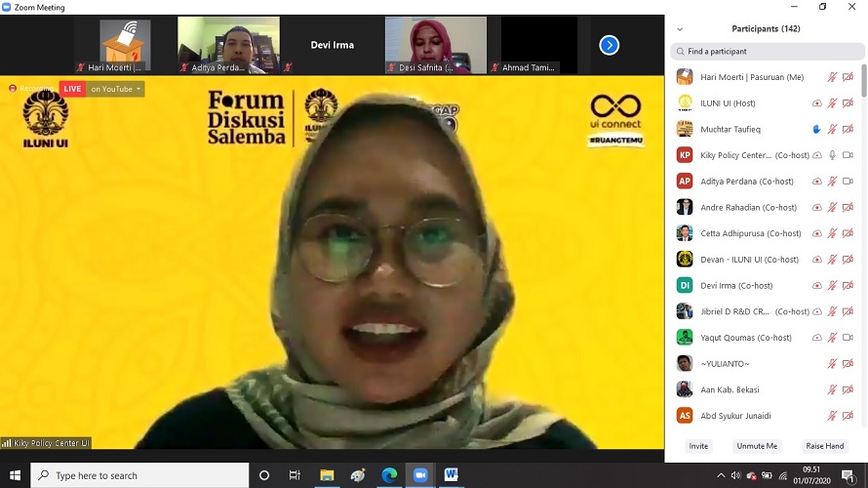Click the Invite button
This screenshot has width=868, height=488.
698,446
